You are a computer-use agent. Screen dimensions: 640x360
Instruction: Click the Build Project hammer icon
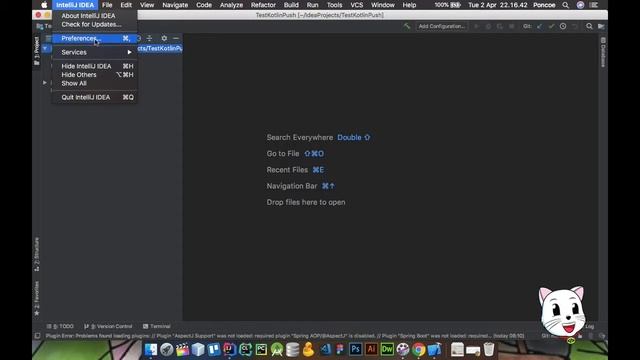tap(407, 26)
